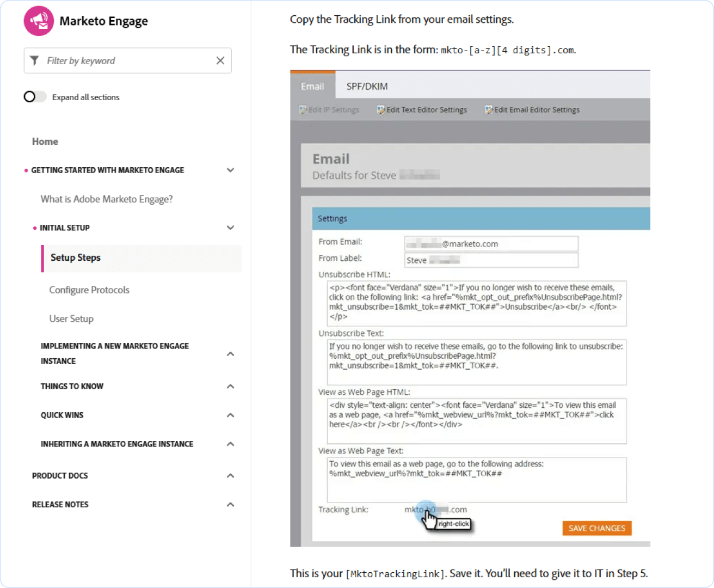Screen dimensions: 714x588
Task: Click the From Label field
Action: pos(491,260)
